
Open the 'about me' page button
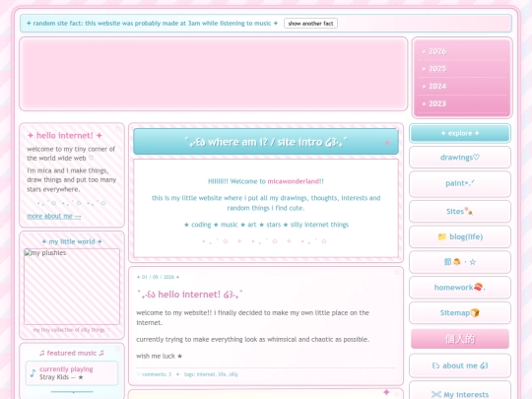pos(460,366)
